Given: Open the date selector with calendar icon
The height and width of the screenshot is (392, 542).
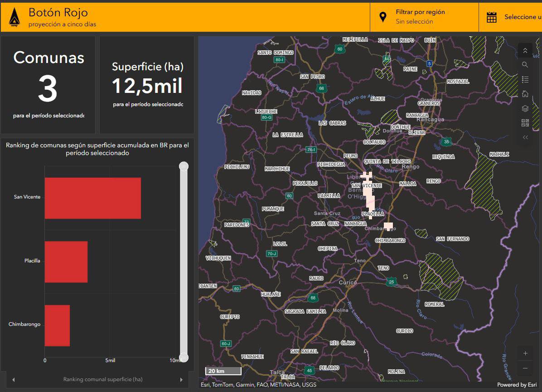Looking at the screenshot, I should point(492,17).
